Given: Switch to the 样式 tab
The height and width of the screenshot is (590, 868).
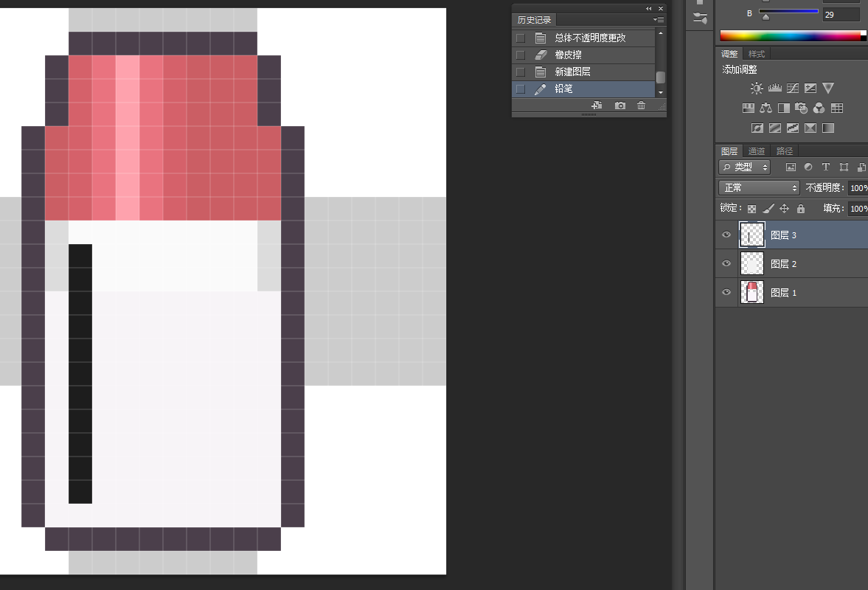Looking at the screenshot, I should [756, 54].
